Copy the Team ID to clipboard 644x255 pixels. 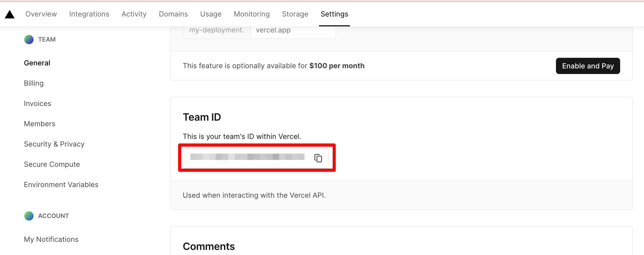pyautogui.click(x=318, y=158)
